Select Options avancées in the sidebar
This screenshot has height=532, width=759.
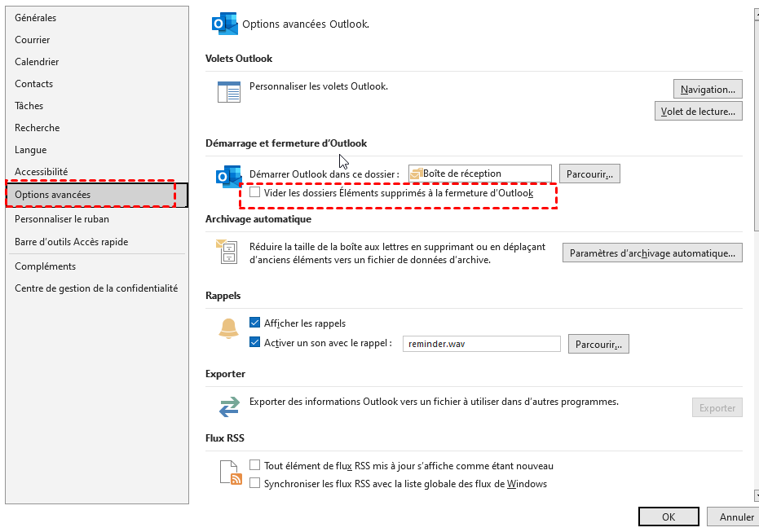click(x=97, y=195)
